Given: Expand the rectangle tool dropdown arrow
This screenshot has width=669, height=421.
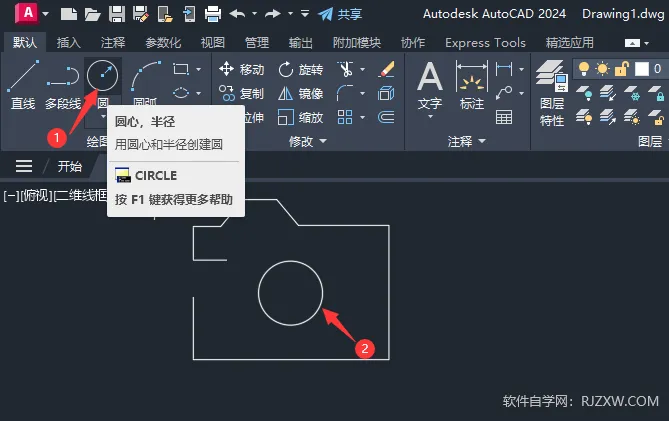Looking at the screenshot, I should click(198, 69).
